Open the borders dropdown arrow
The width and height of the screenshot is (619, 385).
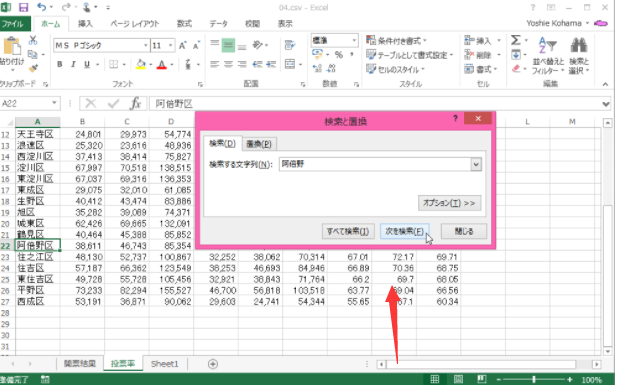tap(124, 64)
